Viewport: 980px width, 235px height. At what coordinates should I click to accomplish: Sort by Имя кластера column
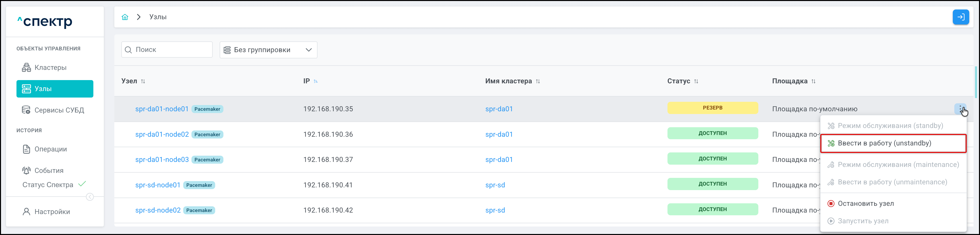(538, 81)
